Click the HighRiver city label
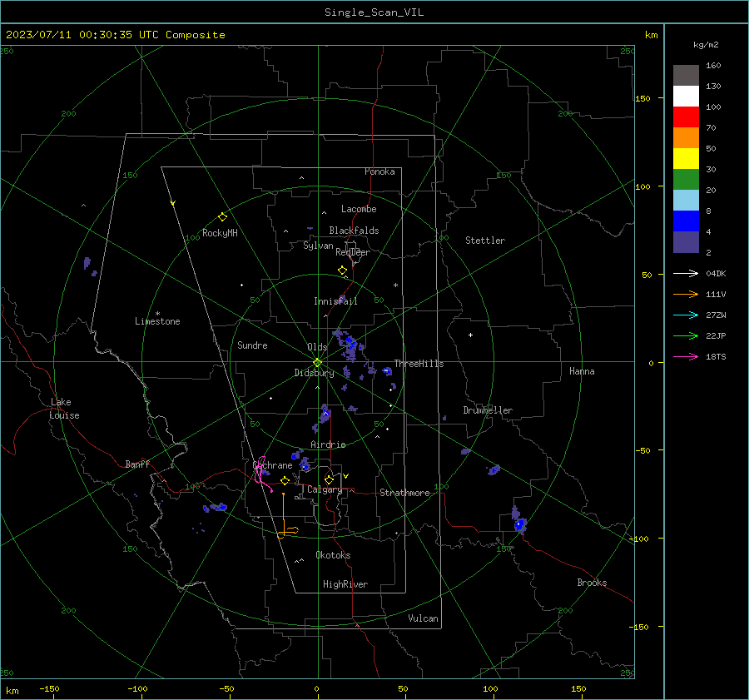 (345, 584)
